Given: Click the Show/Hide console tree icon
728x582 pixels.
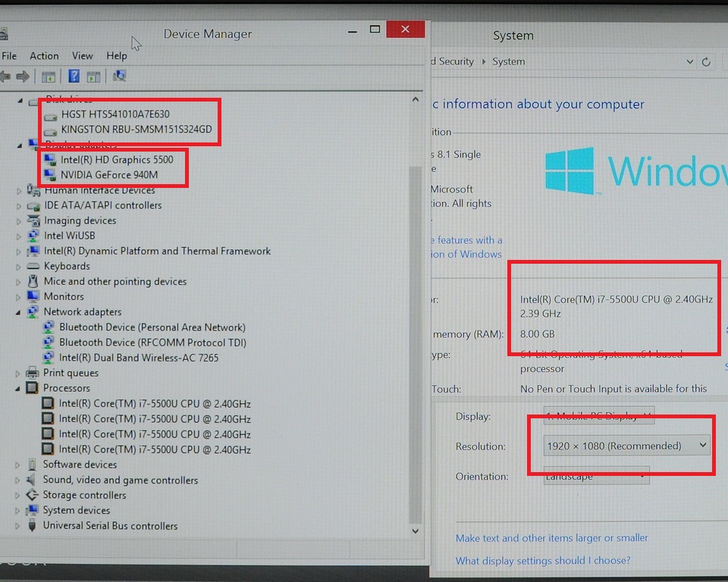Looking at the screenshot, I should 49,77.
